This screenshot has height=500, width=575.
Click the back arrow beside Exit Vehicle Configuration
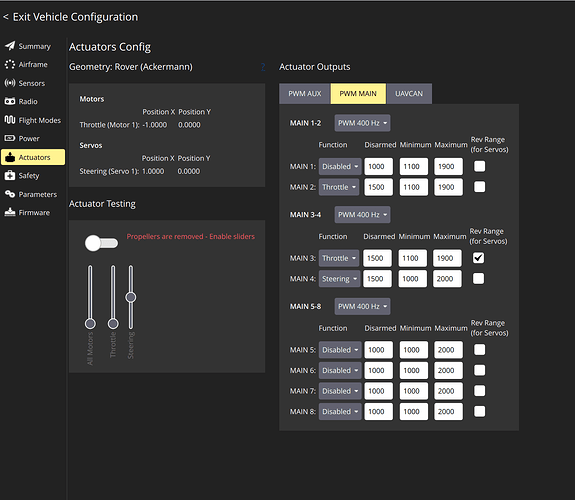point(6,17)
